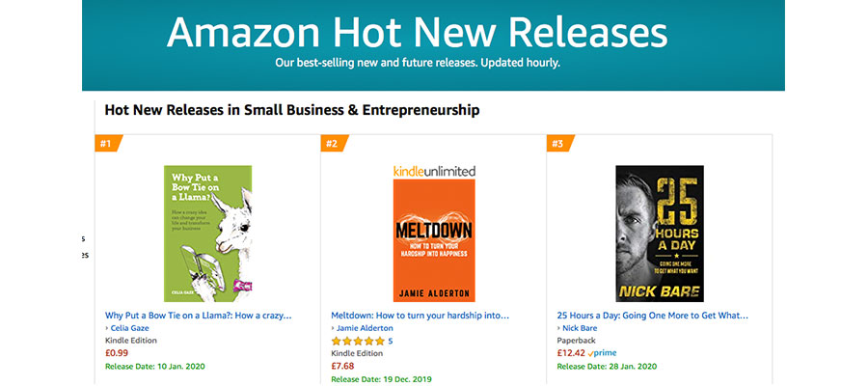The height and width of the screenshot is (386, 868).
Task: Open the review count next to the stars
Action: coord(390,341)
